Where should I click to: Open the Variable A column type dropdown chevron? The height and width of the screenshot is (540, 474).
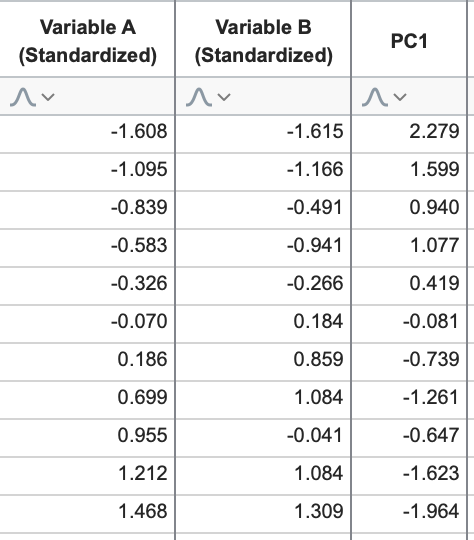(48, 97)
